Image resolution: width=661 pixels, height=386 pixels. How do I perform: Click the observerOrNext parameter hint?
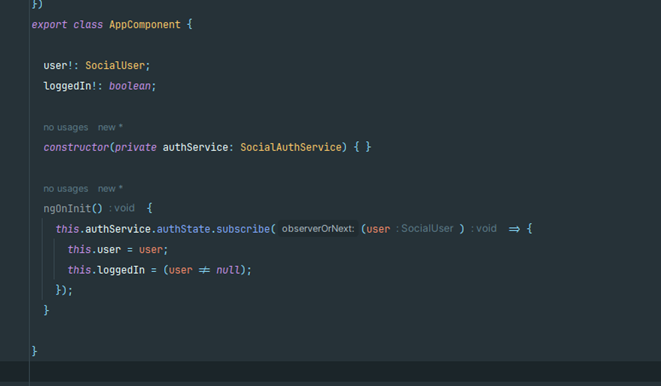tap(318, 229)
